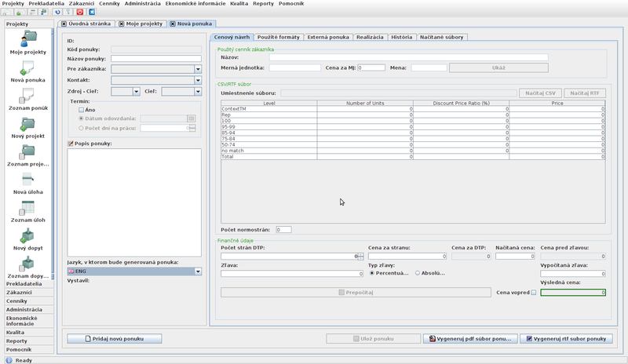628x364 pixels.
Task: Click the Načítaj RTF button
Action: (x=585, y=93)
